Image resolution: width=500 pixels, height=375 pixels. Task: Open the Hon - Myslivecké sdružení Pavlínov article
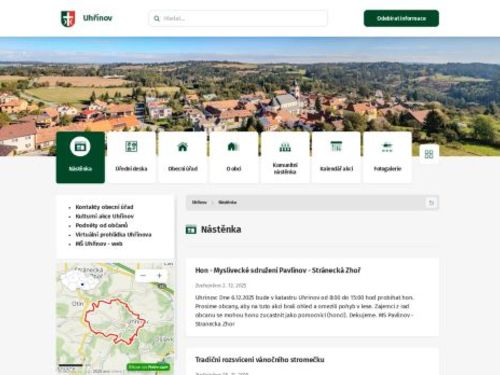tap(278, 270)
